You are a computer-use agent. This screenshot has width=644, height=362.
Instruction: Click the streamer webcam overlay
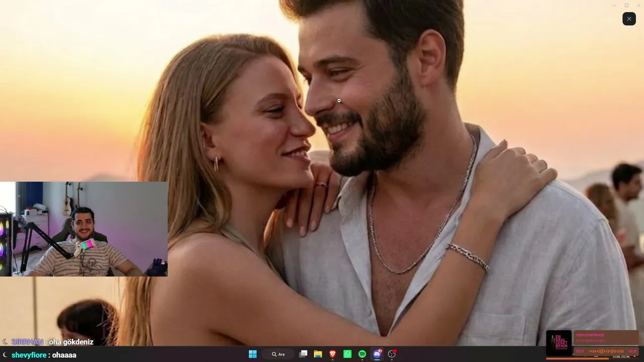tap(84, 229)
